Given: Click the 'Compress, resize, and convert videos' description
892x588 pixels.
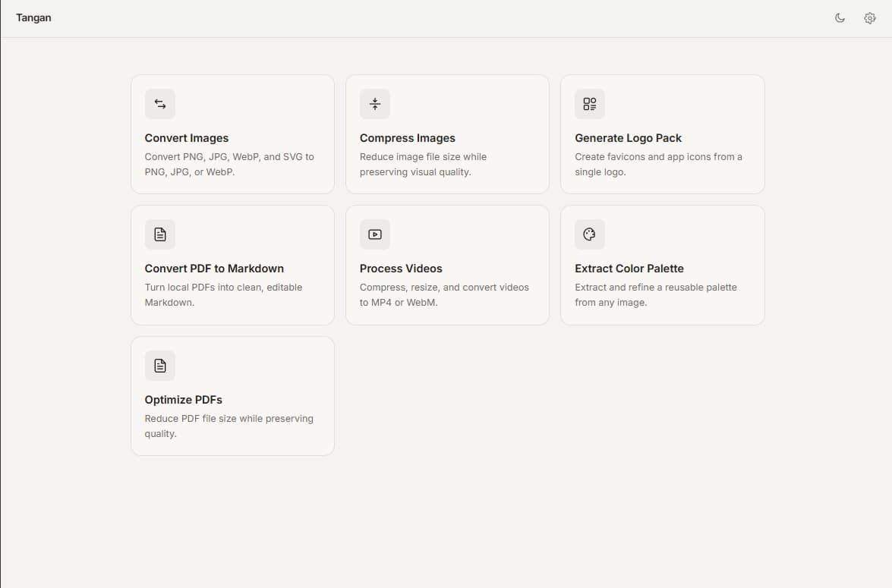Looking at the screenshot, I should (x=444, y=294).
